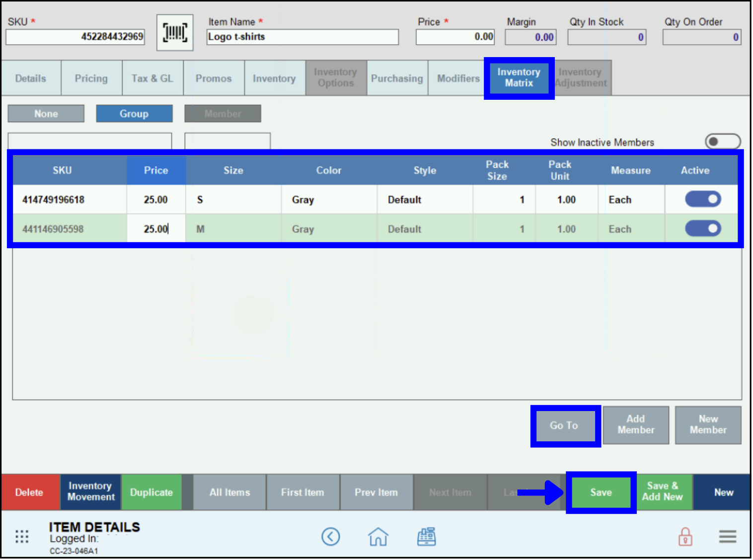Click the size S cell
Viewport: 753px width, 560px height.
click(233, 200)
